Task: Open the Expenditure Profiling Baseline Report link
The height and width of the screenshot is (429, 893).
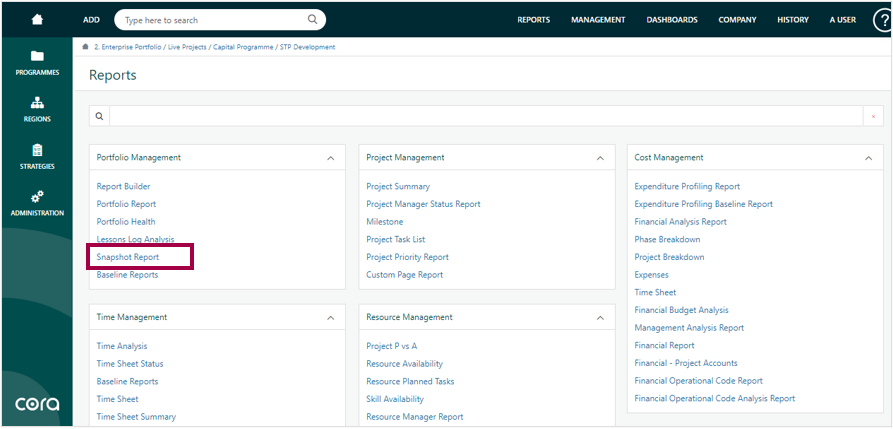Action: click(x=704, y=204)
